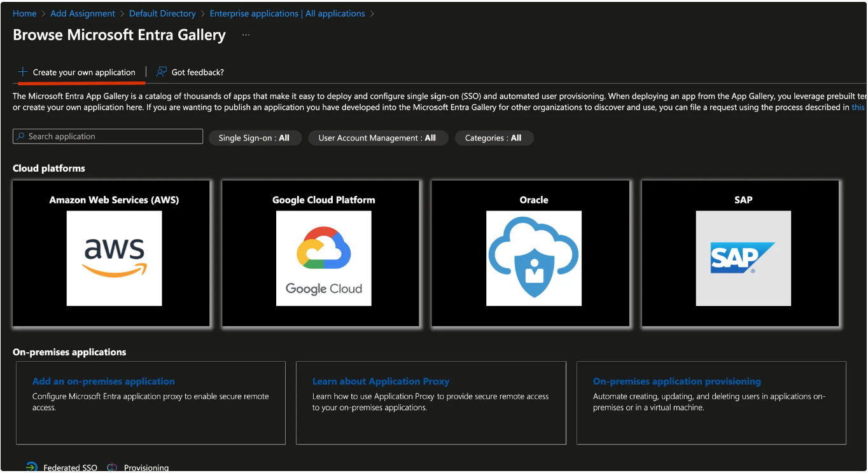
Task: Click On-premises applications heading
Action: pyautogui.click(x=69, y=352)
